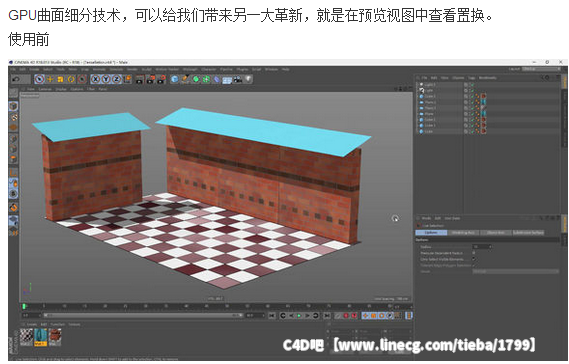Image resolution: width=569 pixels, height=364 pixels.
Task: Open the Display menu in viewport
Action: 61,89
